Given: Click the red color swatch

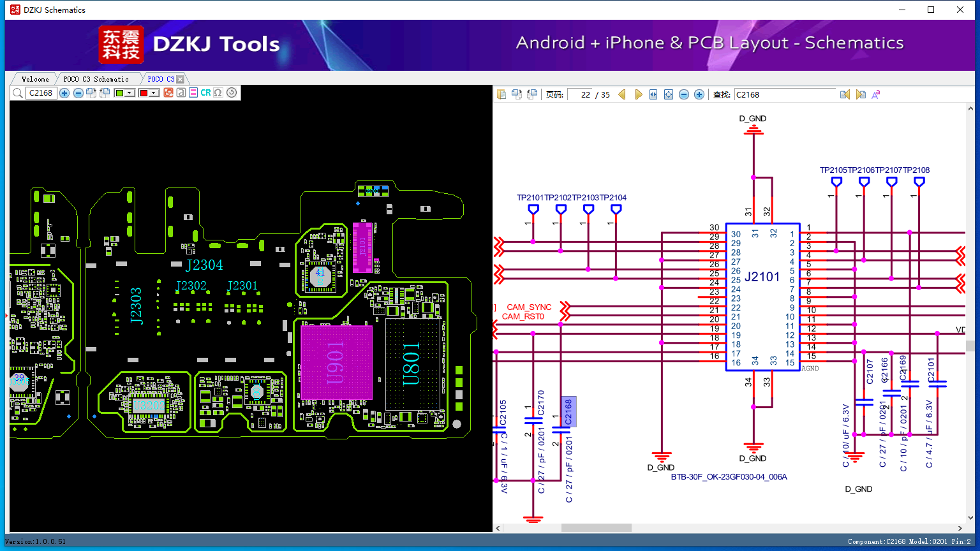Looking at the screenshot, I should 144,93.
